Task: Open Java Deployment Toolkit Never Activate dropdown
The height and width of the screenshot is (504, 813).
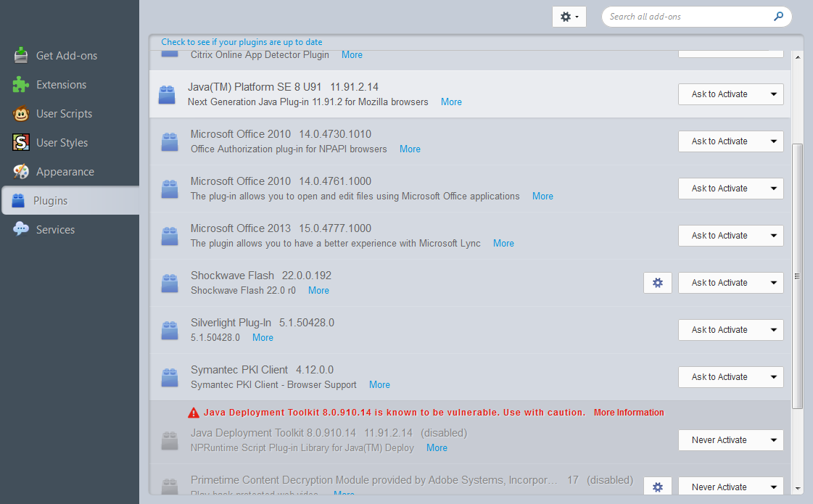Action: click(x=730, y=439)
